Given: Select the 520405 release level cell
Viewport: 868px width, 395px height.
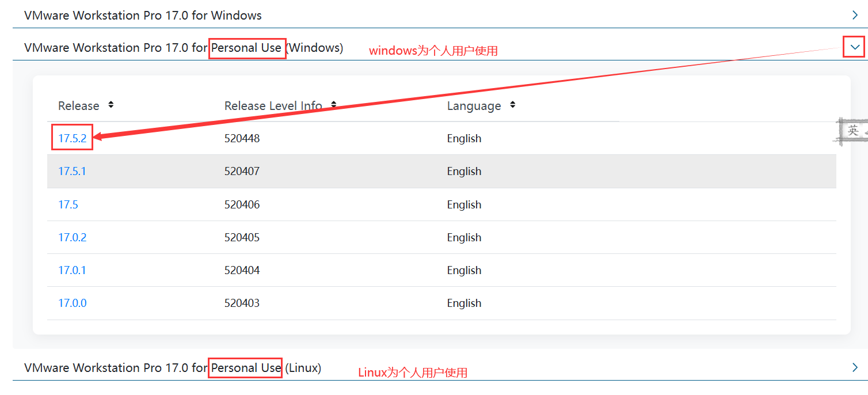Looking at the screenshot, I should 242,237.
